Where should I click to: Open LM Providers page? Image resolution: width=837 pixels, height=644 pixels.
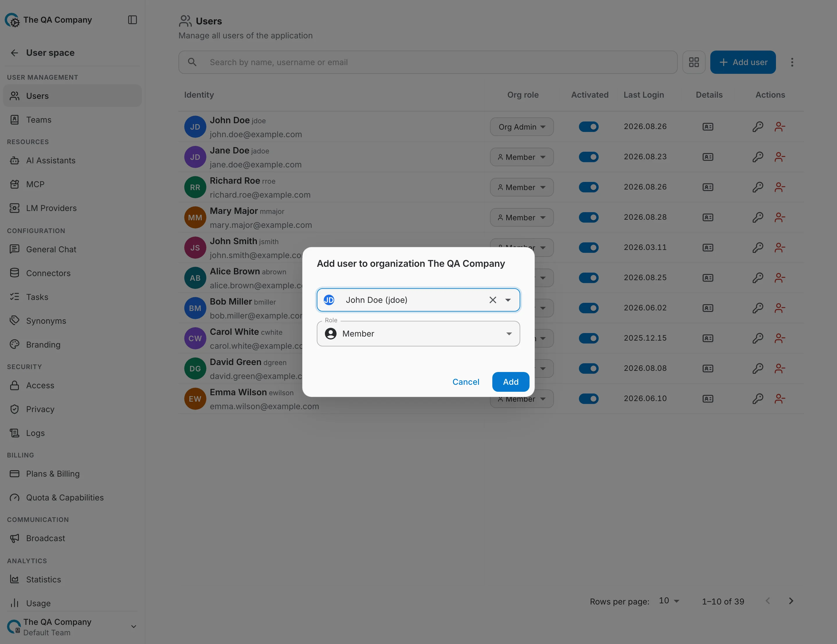pyautogui.click(x=72, y=208)
